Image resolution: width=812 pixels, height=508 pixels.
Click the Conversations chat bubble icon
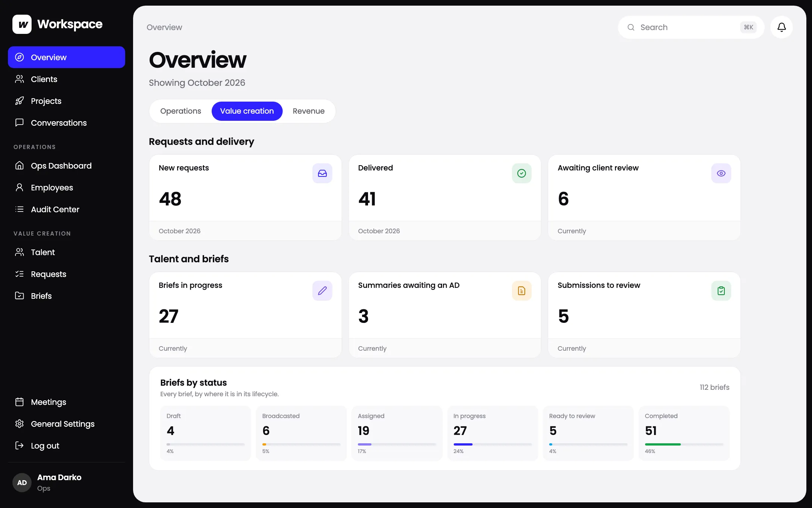pyautogui.click(x=20, y=123)
